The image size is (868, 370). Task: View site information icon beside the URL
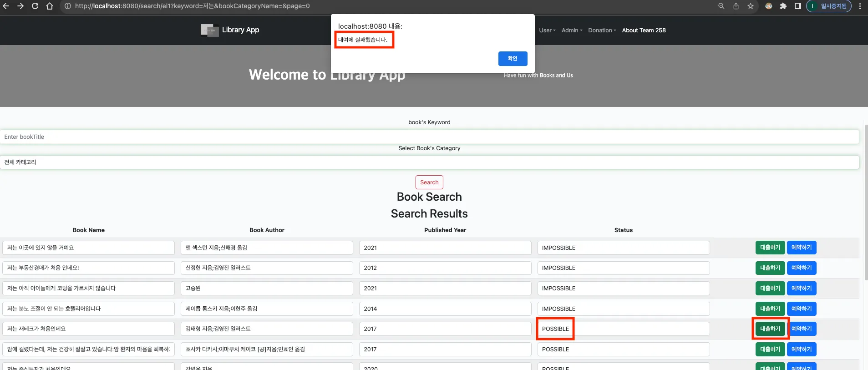tap(68, 6)
